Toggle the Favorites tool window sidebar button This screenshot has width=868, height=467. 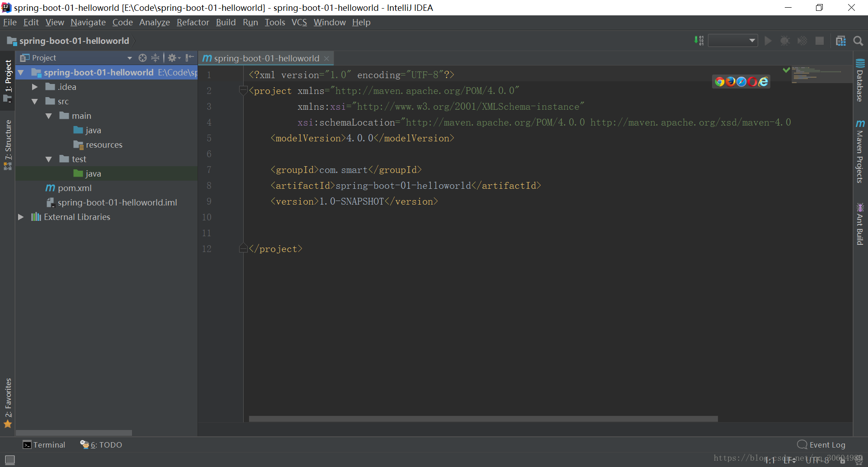click(8, 403)
